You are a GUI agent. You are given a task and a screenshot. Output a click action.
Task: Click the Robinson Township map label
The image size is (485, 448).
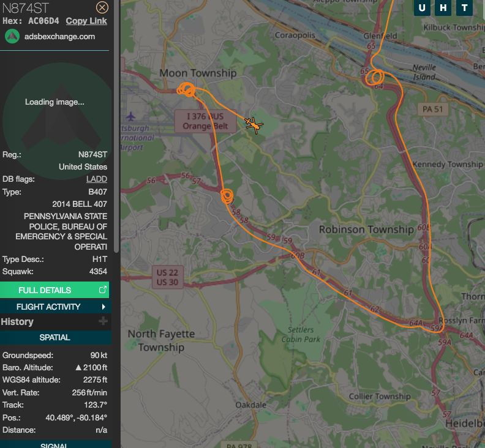tap(366, 230)
